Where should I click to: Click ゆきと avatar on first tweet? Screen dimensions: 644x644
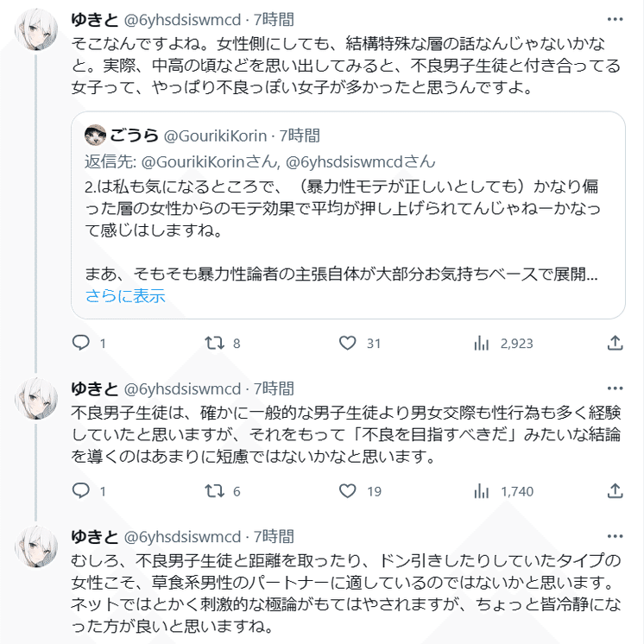point(37,34)
